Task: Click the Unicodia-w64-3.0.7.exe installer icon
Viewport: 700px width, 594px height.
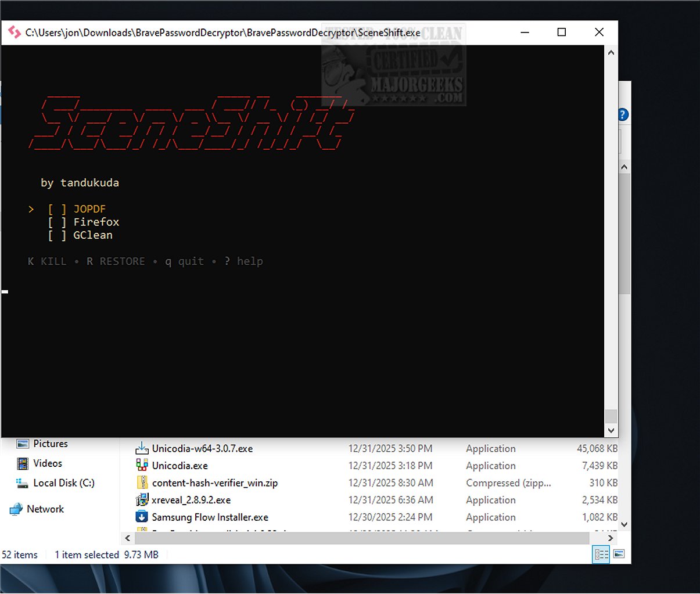Action: pos(142,448)
